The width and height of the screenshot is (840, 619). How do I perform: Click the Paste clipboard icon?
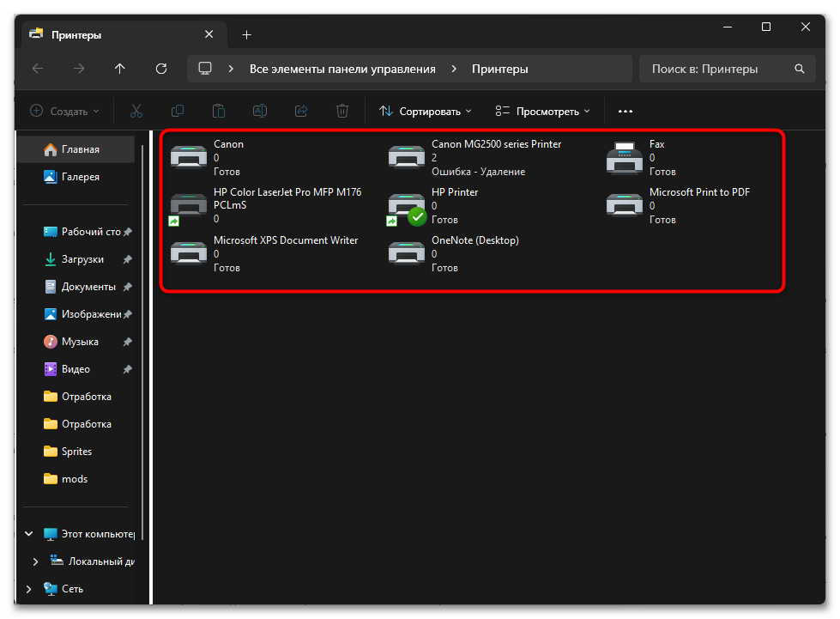pos(219,111)
